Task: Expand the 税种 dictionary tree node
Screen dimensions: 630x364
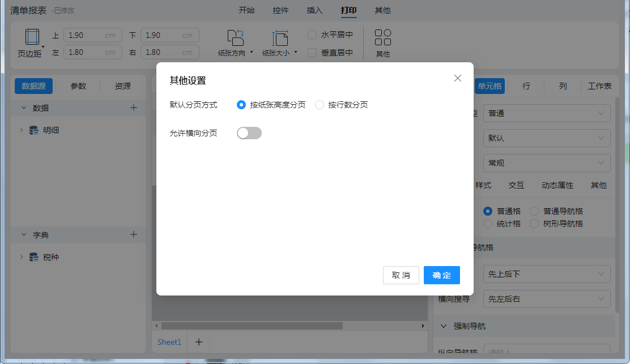Action: [x=22, y=257]
